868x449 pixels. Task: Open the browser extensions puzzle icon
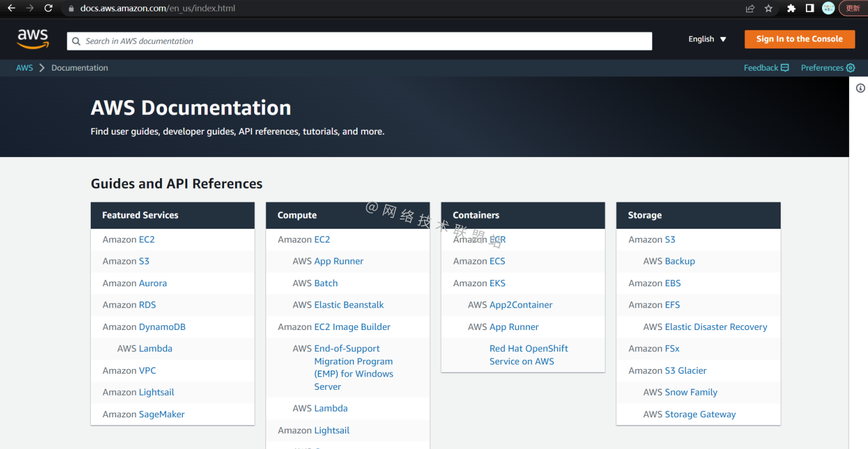792,9
